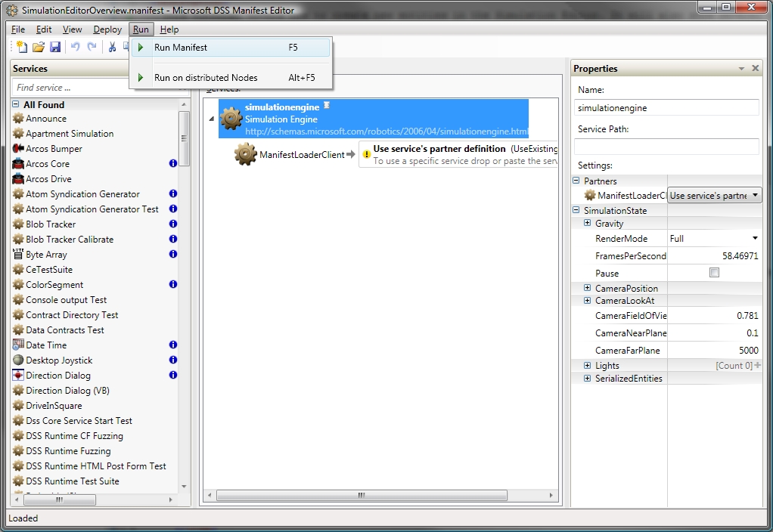The image size is (773, 532).
Task: Open the Deploy menu
Action: [107, 29]
